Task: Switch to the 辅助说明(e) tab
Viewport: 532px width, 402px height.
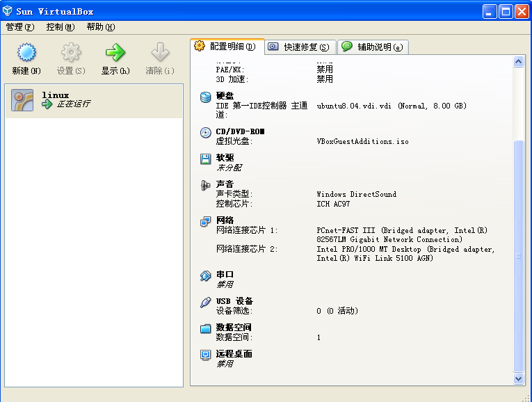Action: [373, 47]
